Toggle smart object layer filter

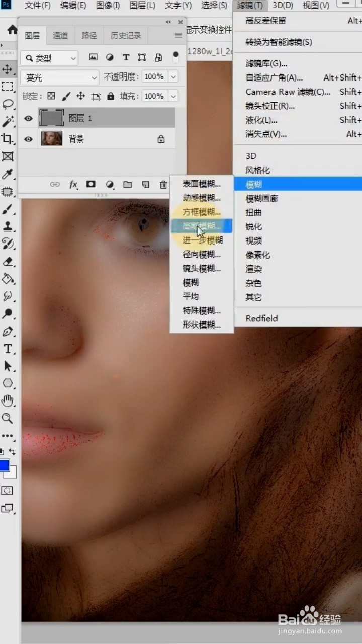tap(158, 57)
